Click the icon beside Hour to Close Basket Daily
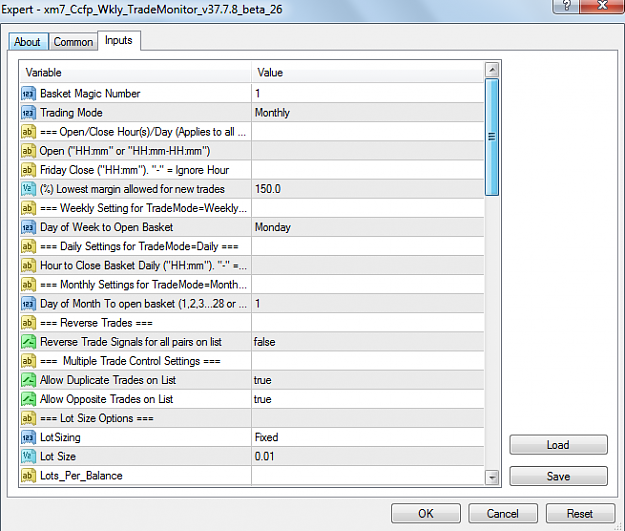The width and height of the screenshot is (625, 531). (28, 266)
